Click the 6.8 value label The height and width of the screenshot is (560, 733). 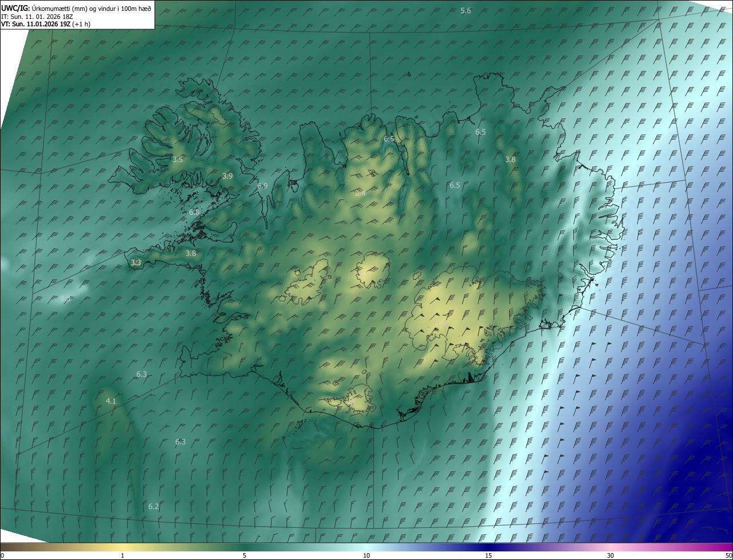pos(194,212)
